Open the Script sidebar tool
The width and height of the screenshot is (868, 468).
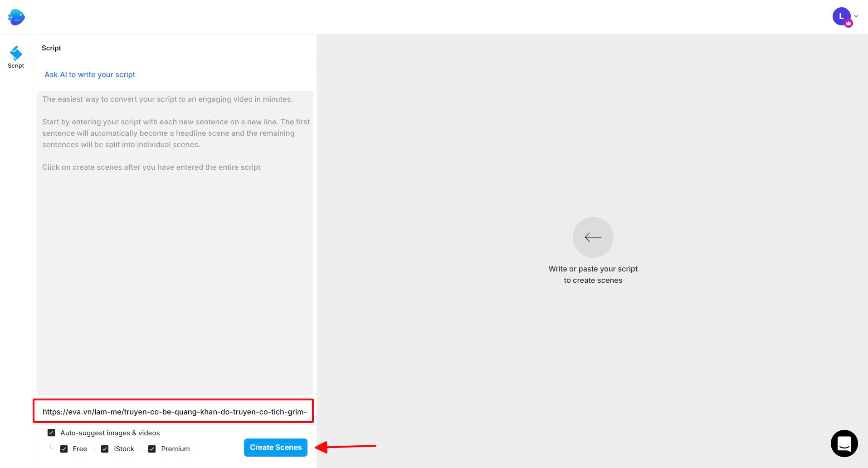[16, 57]
